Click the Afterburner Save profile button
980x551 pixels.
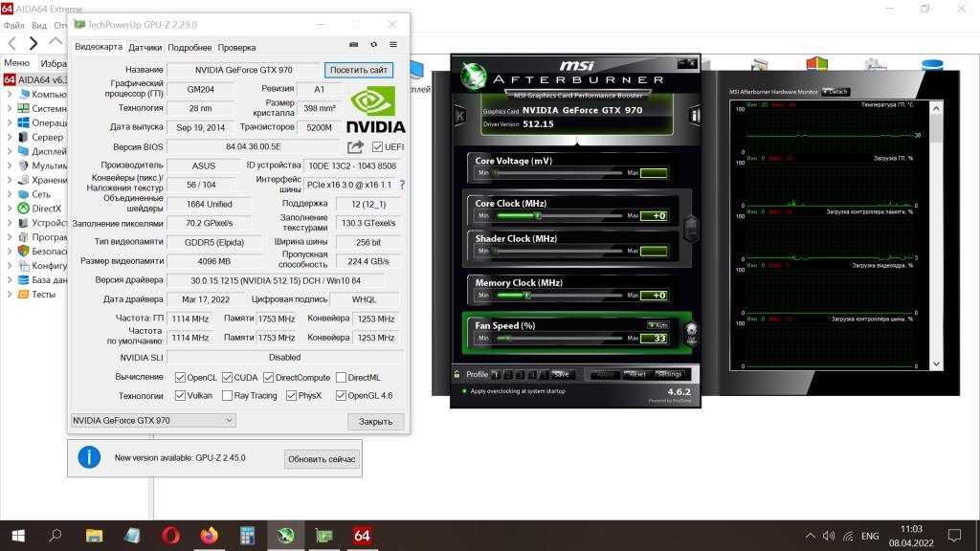click(x=561, y=374)
